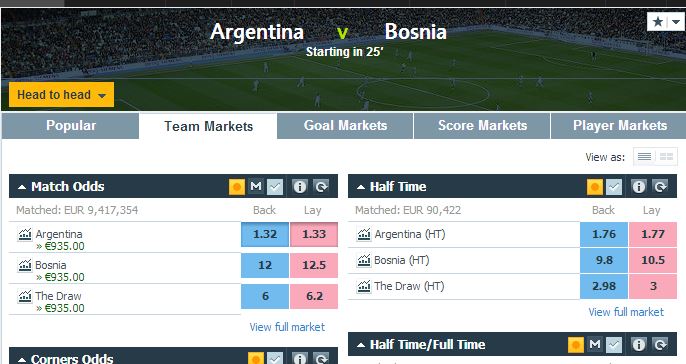Open View full market under Match Odds
The width and height of the screenshot is (686, 364).
pos(287,327)
